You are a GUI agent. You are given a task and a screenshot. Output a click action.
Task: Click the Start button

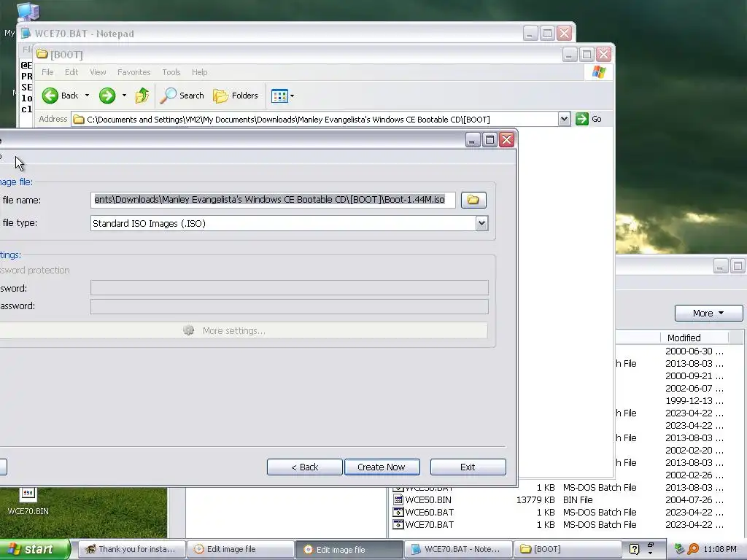pyautogui.click(x=34, y=549)
